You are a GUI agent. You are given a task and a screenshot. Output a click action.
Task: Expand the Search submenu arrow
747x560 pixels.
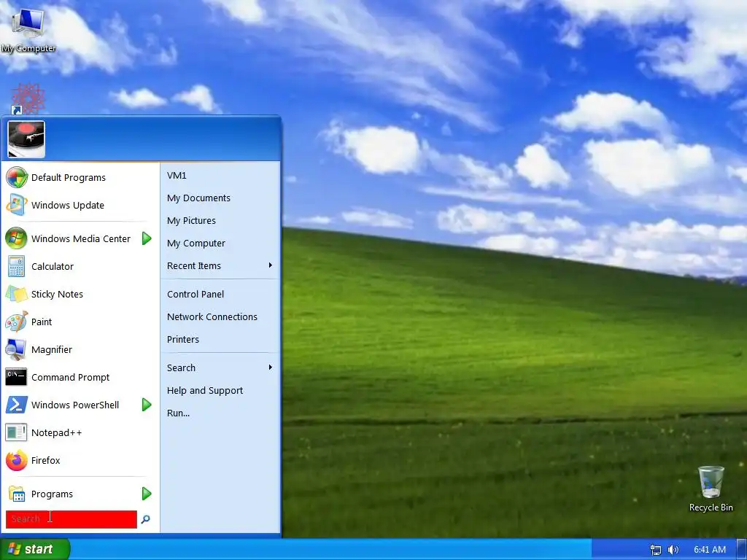pyautogui.click(x=271, y=367)
